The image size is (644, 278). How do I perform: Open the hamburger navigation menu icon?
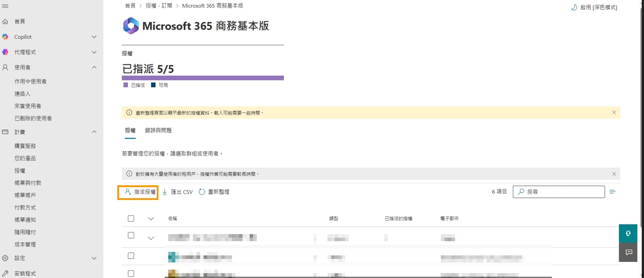(5, 6)
